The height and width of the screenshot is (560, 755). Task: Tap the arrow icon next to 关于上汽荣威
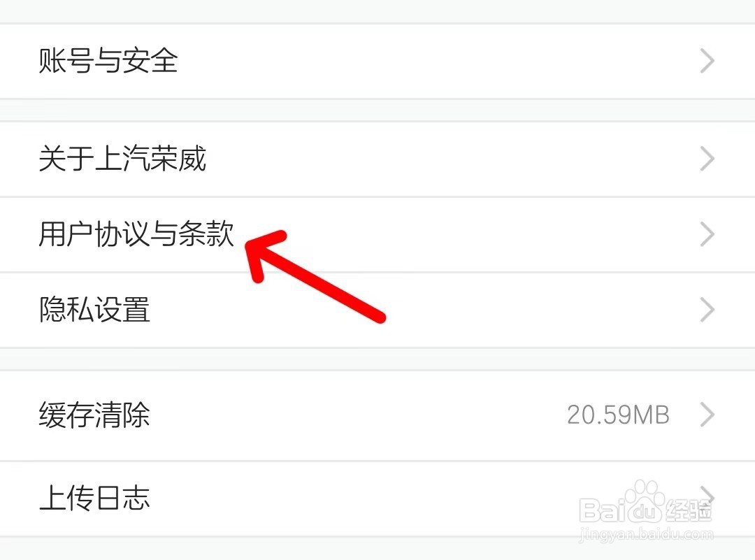coord(707,159)
